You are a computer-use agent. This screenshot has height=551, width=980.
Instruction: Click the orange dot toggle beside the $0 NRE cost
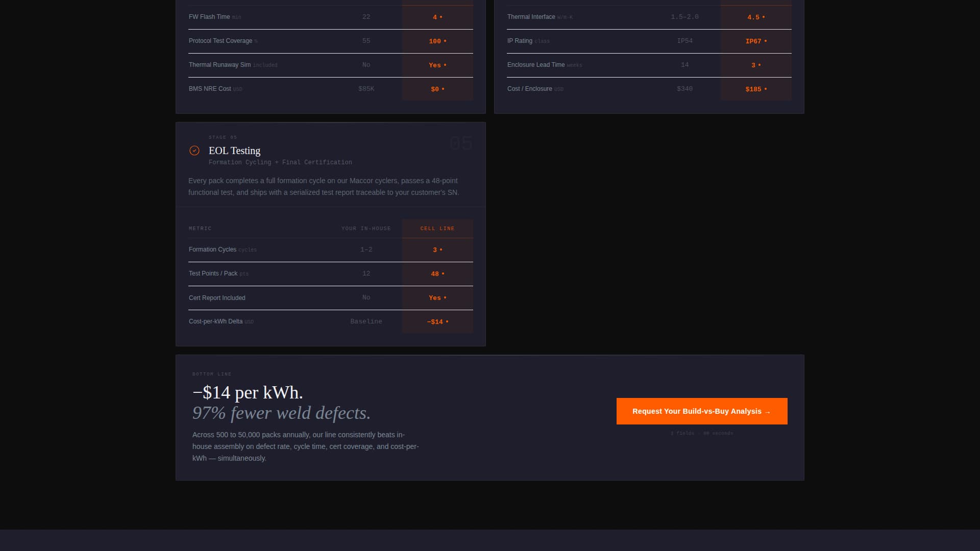[443, 89]
